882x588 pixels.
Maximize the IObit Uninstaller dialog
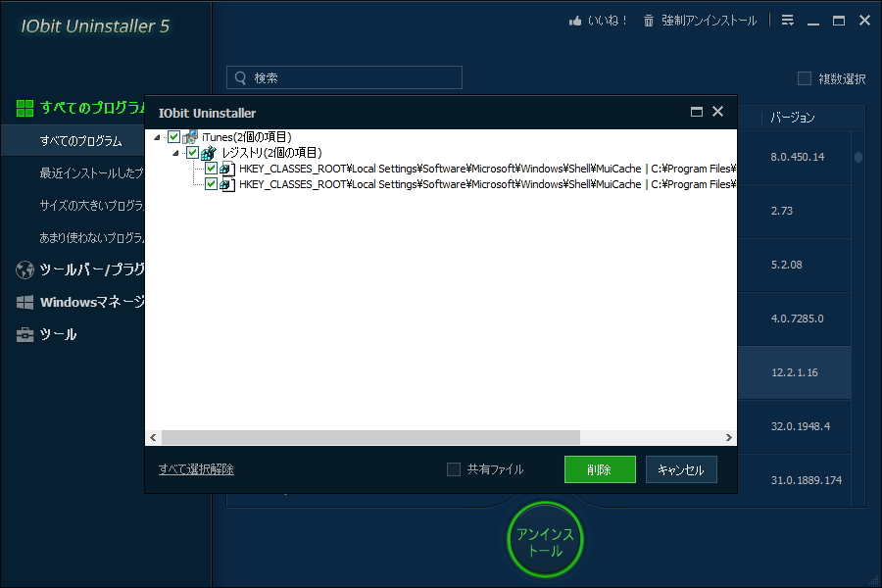(697, 112)
